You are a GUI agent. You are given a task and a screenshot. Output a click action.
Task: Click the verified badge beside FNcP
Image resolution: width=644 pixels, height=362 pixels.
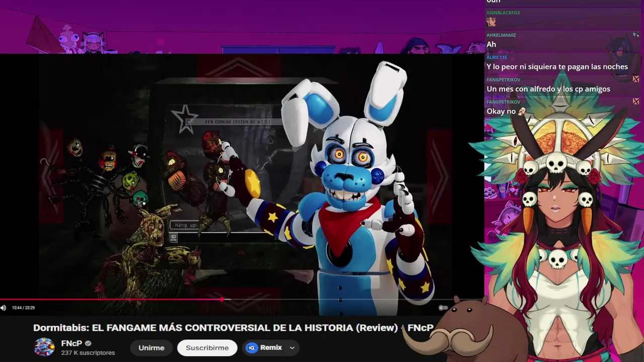(88, 343)
